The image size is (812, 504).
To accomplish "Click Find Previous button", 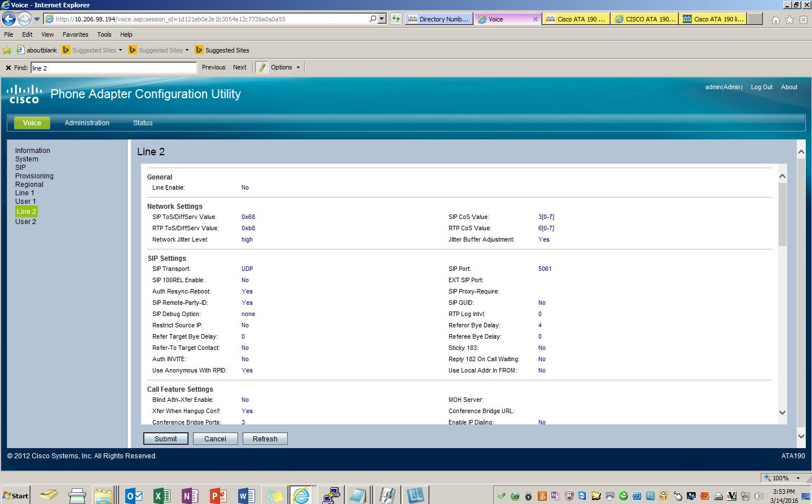I will [x=213, y=67].
